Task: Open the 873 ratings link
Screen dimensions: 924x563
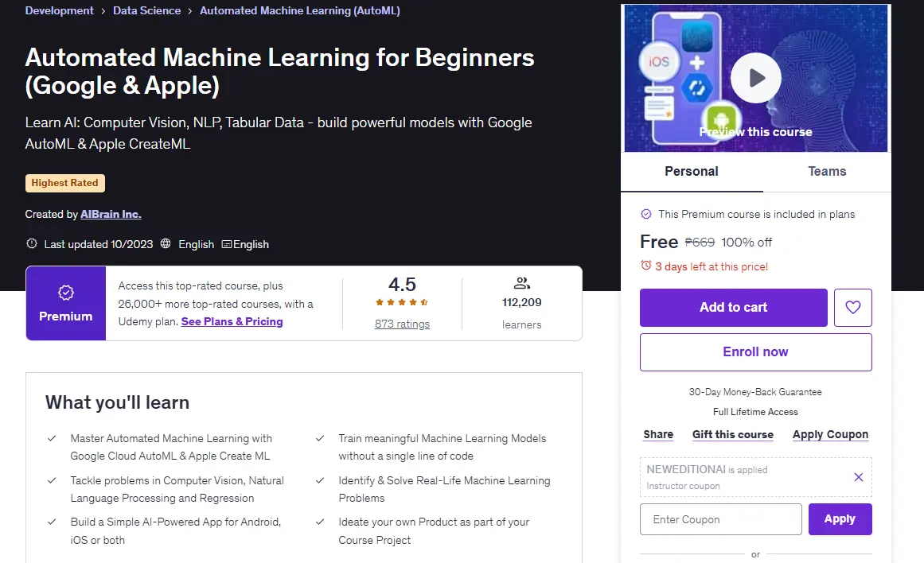Action: (x=402, y=324)
